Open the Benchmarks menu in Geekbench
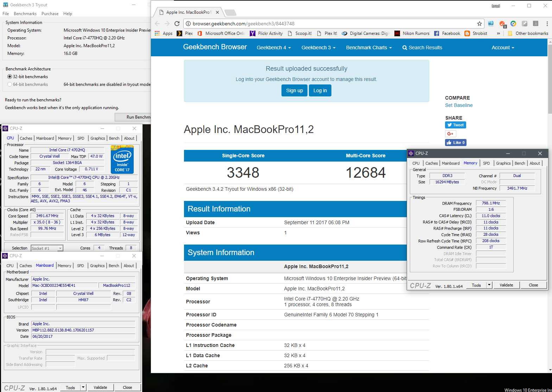552x392 pixels. (x=25, y=14)
